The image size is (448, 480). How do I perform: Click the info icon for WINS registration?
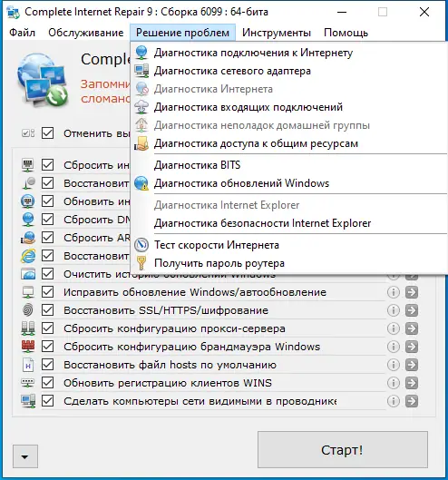tap(394, 383)
